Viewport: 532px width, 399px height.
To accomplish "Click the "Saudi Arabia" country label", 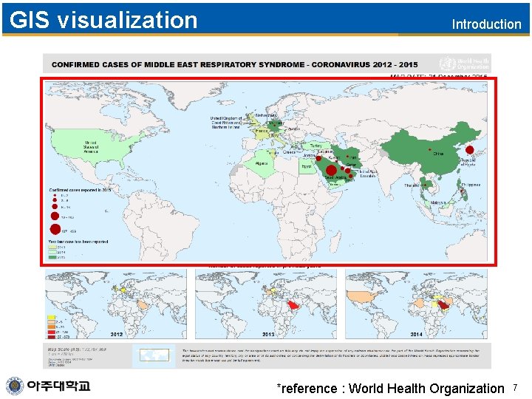I will [x=335, y=177].
